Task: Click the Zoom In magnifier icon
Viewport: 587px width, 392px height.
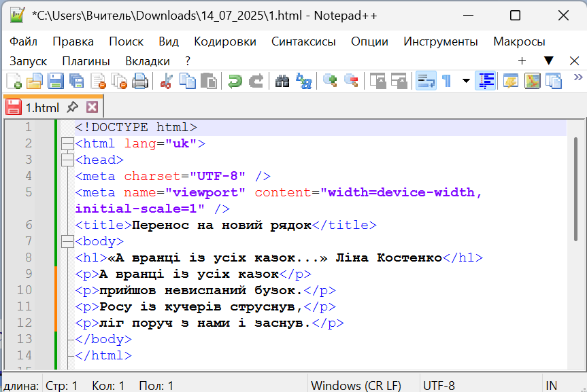Action: 330,82
